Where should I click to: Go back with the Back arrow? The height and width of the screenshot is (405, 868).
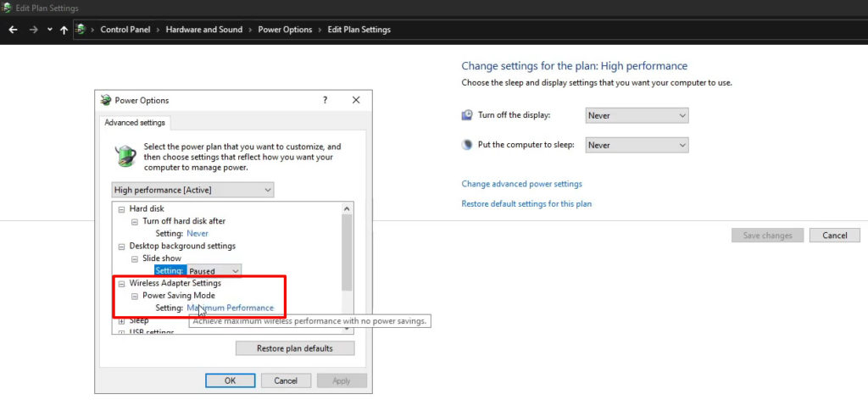[13, 30]
